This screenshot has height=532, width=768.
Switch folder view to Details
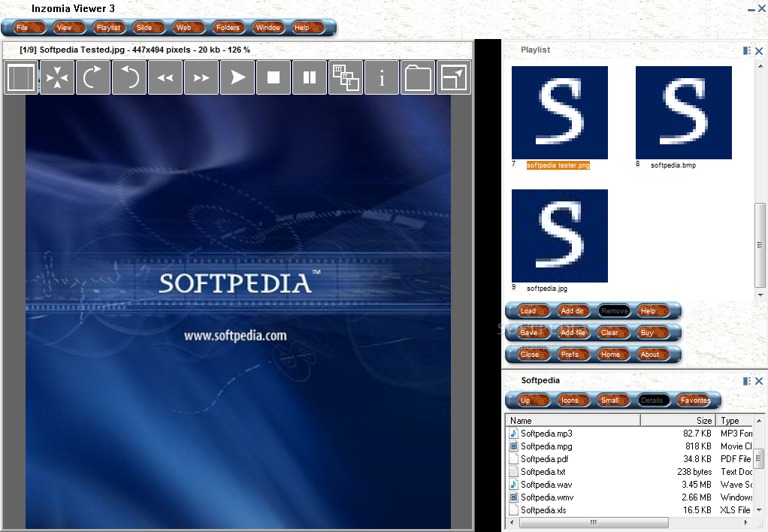coord(653,400)
